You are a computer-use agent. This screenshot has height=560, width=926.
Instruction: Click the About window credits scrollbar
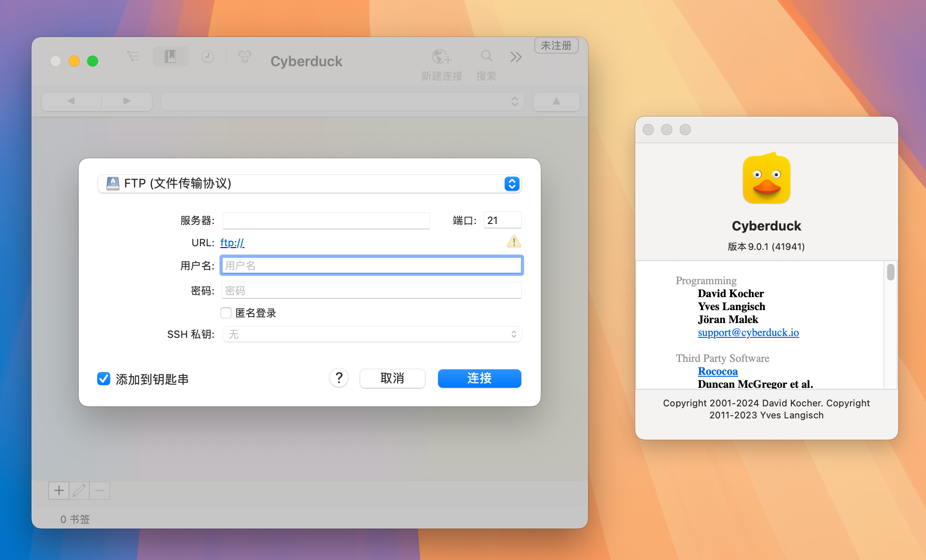point(890,272)
